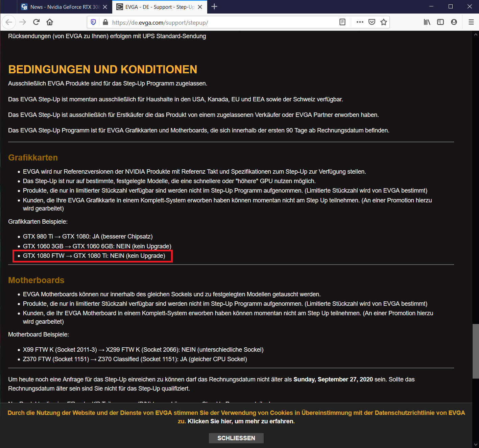Reload the current page

(37, 22)
